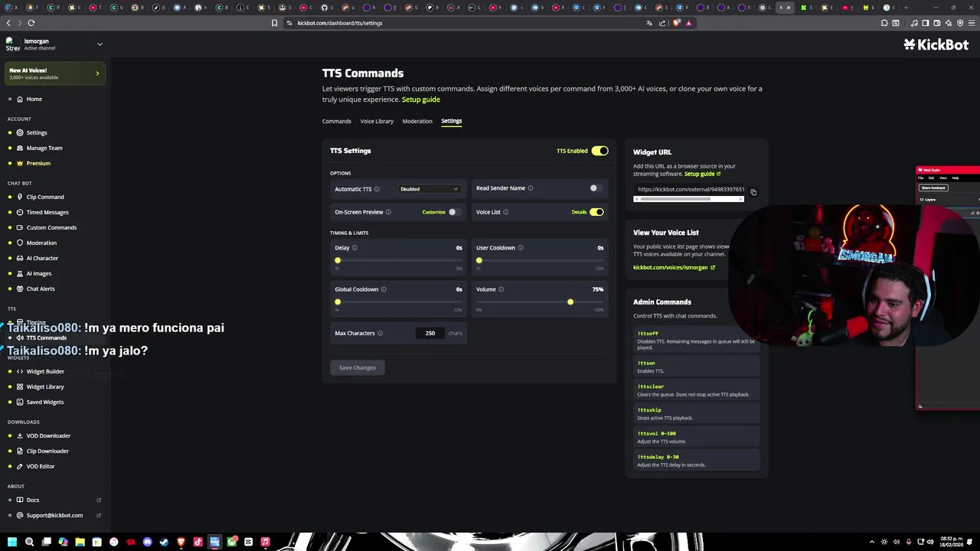Click the Delay slider handle
This screenshot has width=980, height=551.
[x=338, y=261]
